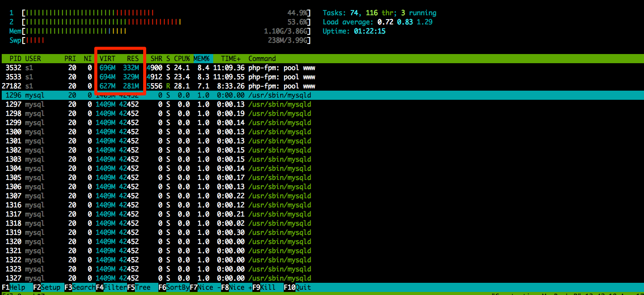This screenshot has width=644, height=295.
Task: Sort processes by the PID column header
Action: pos(15,58)
